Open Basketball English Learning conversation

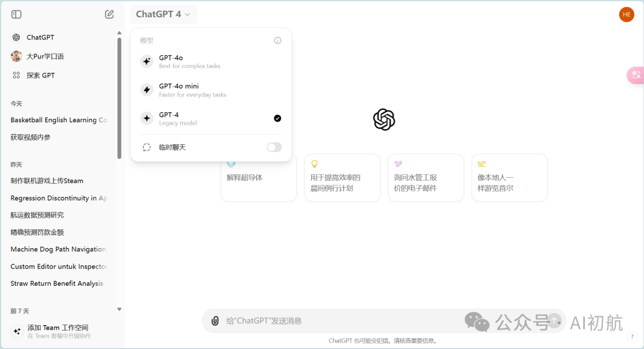coord(58,120)
